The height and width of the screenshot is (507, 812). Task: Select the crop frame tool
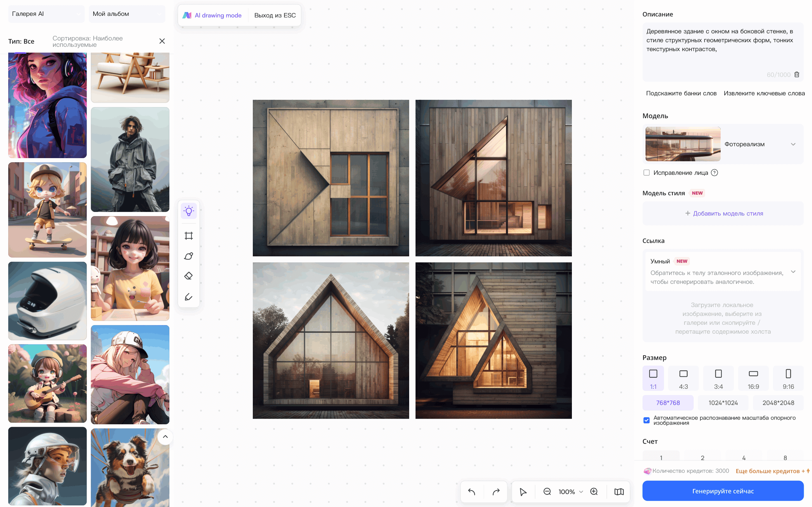[x=189, y=236]
